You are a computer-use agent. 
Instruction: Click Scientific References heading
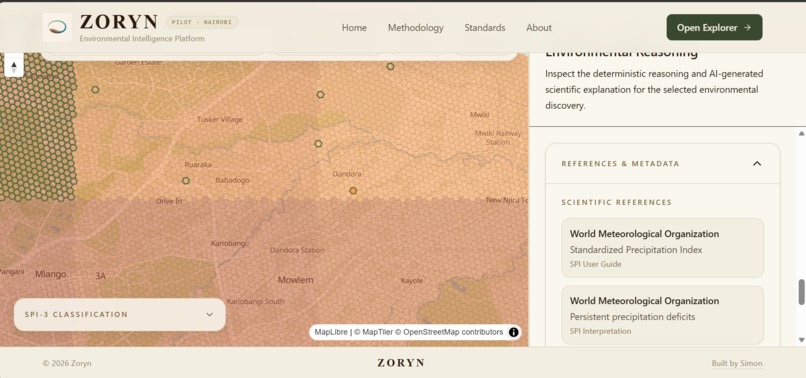click(x=616, y=203)
